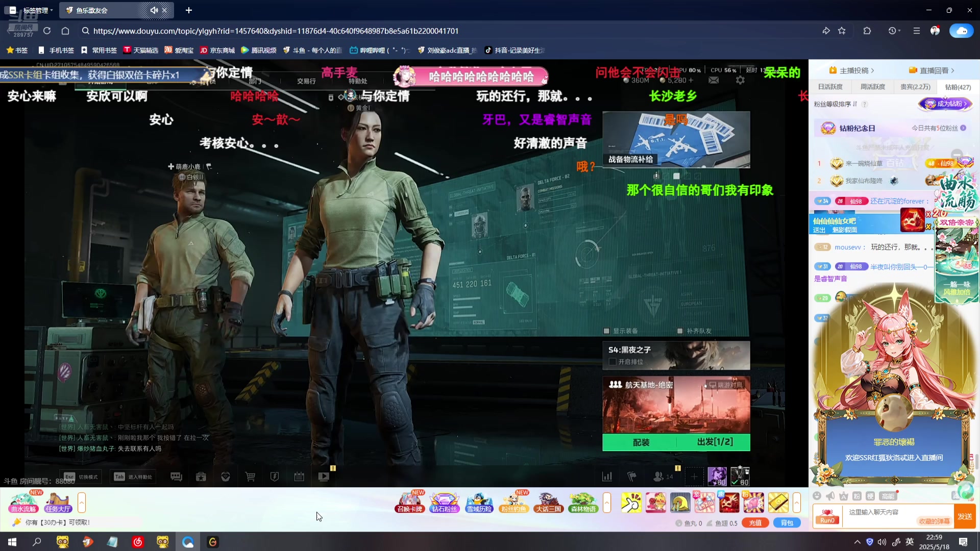Click the browser extensions puzzle icon
The image size is (980, 551).
[867, 31]
